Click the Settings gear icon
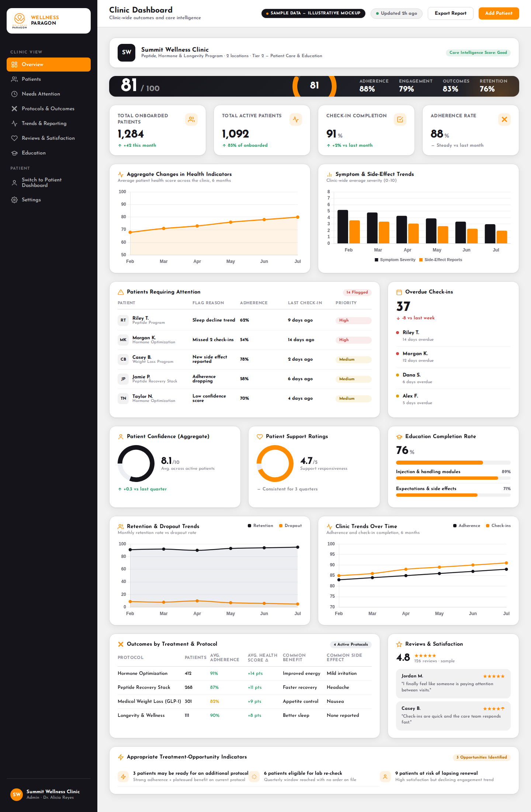The image size is (531, 812). point(14,200)
